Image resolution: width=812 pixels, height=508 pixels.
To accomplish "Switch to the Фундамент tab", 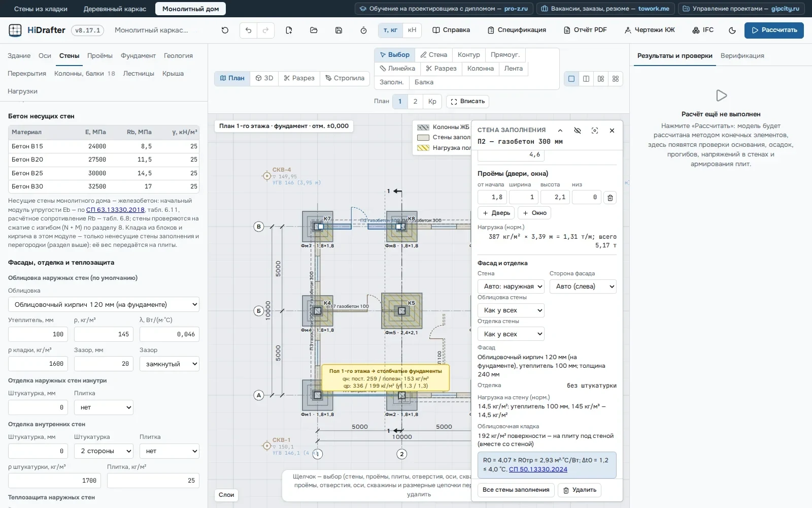I will (x=138, y=56).
